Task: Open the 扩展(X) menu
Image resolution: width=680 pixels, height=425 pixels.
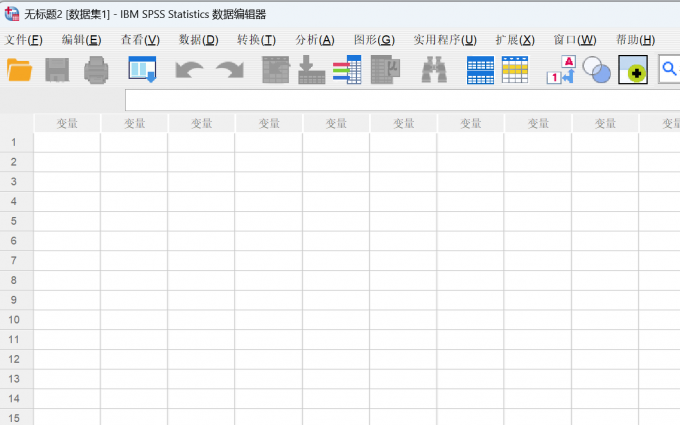Action: click(x=515, y=40)
